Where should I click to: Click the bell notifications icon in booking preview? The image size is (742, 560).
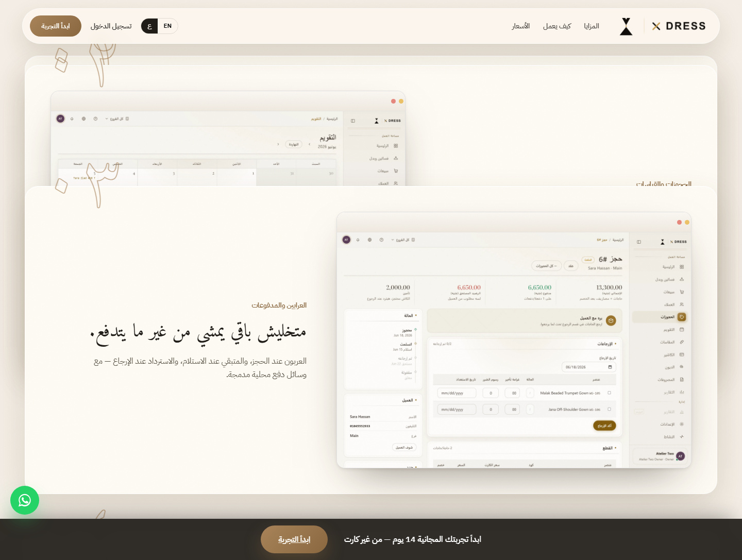click(358, 240)
